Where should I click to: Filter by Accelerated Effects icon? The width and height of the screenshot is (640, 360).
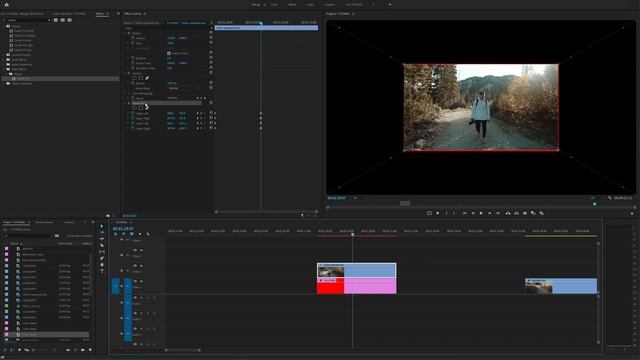point(56,20)
